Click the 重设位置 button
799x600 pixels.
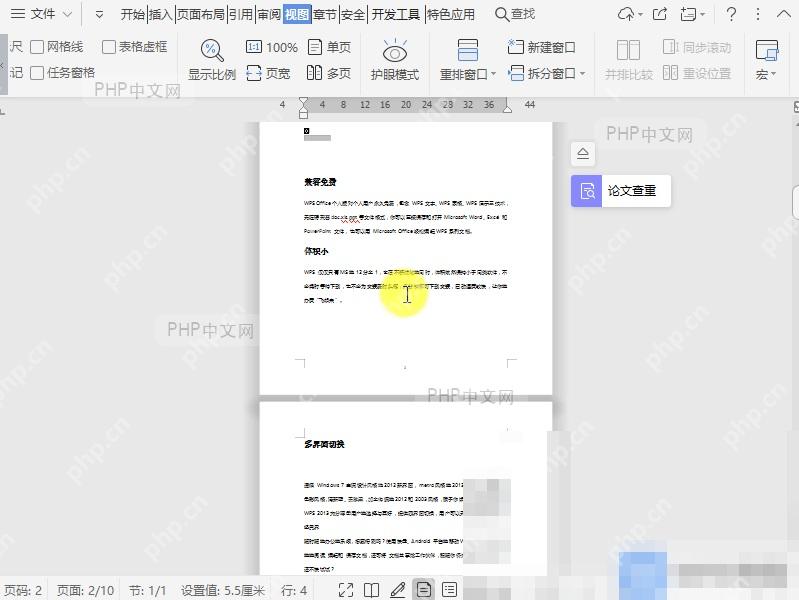(x=697, y=73)
